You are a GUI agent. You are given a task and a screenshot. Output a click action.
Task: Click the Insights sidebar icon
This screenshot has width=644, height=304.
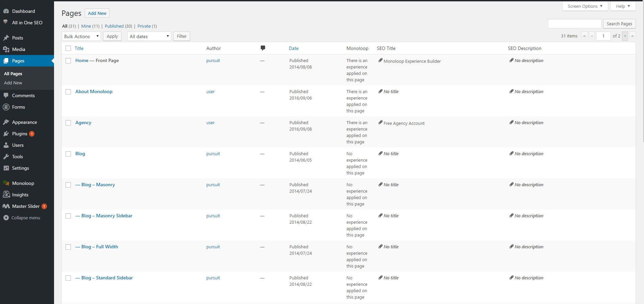pos(6,195)
